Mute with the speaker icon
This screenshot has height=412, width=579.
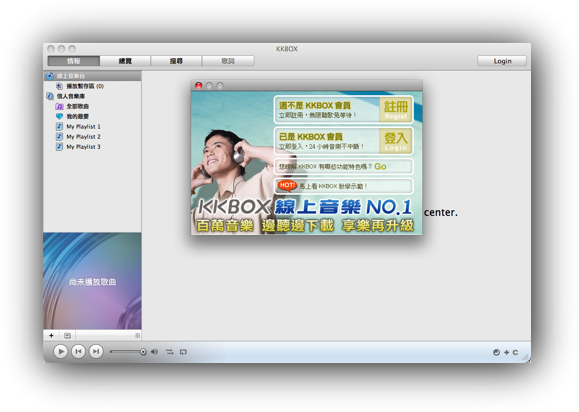pyautogui.click(x=154, y=352)
